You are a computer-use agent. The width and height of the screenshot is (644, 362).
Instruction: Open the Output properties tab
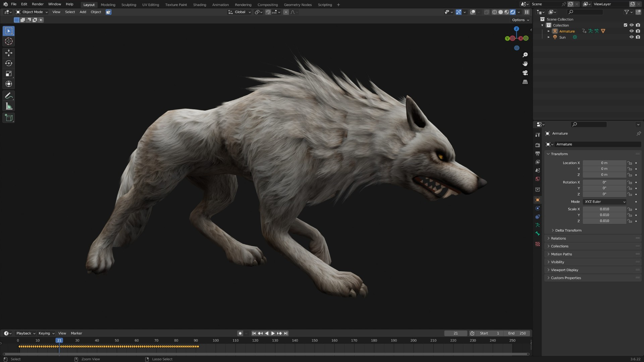[x=538, y=154]
